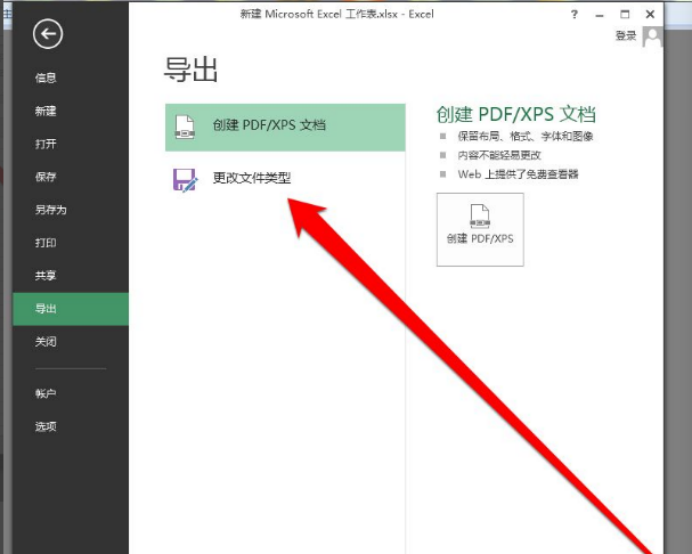
Task: Click the 创建 PDF/XPS 文档 green heading
Action: point(516,114)
